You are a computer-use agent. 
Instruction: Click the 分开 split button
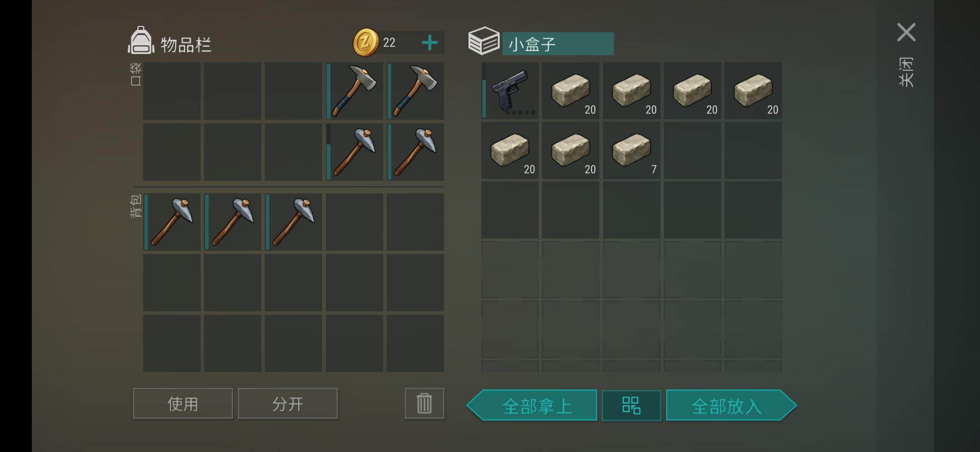point(288,403)
